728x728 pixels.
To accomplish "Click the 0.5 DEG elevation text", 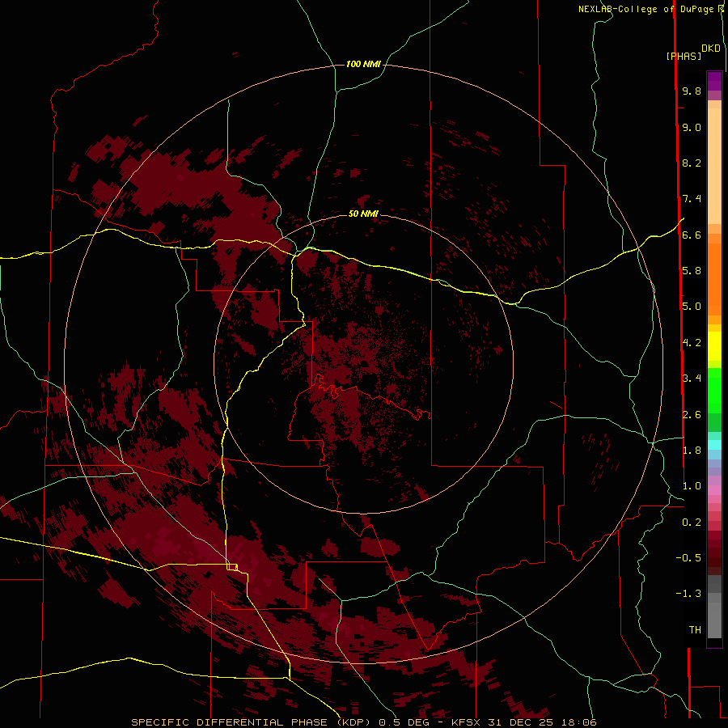I will click(x=404, y=722).
